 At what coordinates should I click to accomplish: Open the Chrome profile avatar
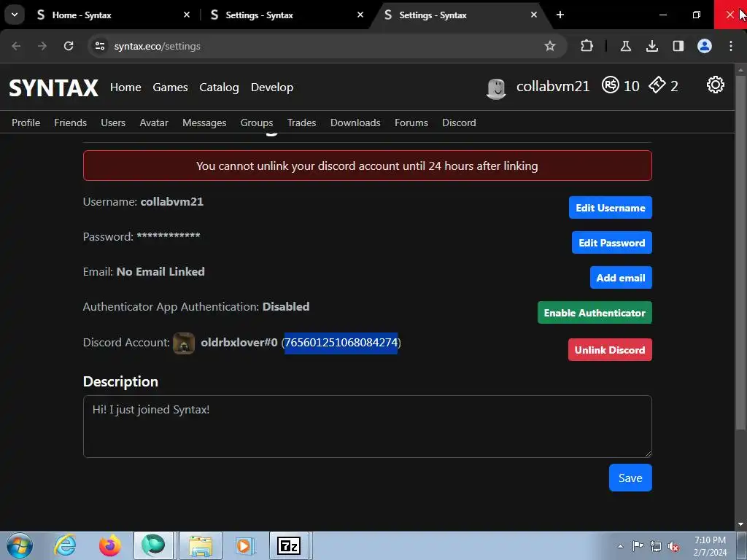705,46
